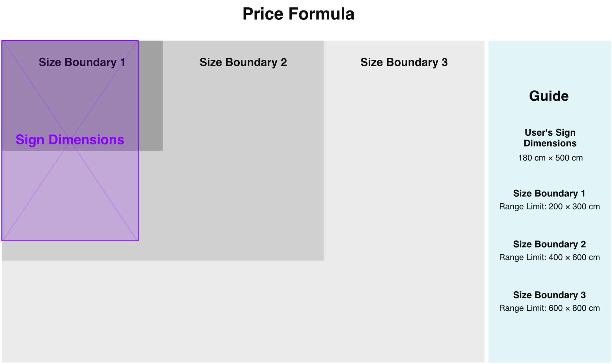Select the "Size Boundary 3" label in the diagram

[x=404, y=62]
